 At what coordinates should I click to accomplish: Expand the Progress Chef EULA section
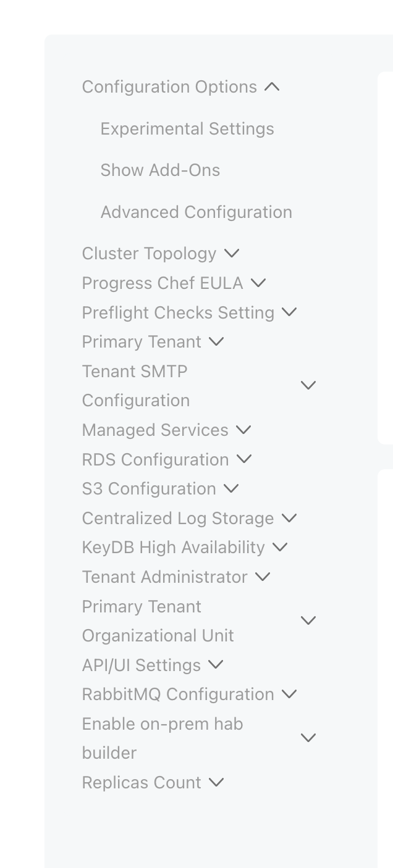tap(163, 283)
